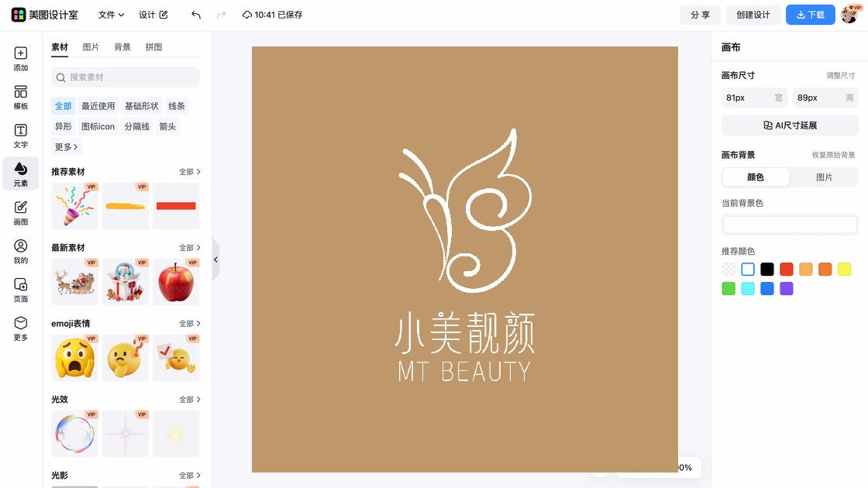
Task: Add the shocked face emoji sticker
Action: coord(74,357)
